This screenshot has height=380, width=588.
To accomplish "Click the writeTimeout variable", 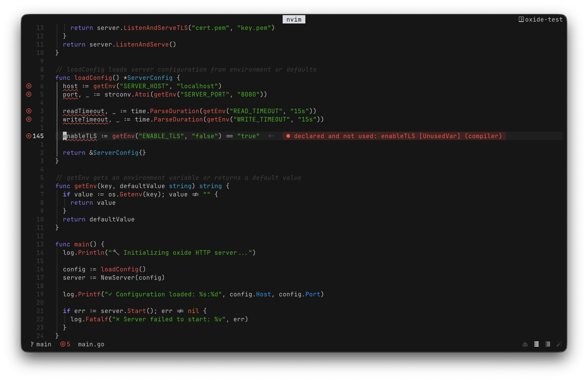I will coord(86,120).
